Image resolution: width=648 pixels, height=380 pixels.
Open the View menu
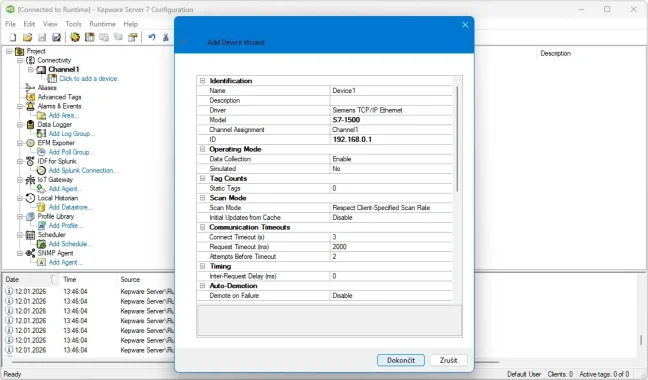tap(50, 24)
